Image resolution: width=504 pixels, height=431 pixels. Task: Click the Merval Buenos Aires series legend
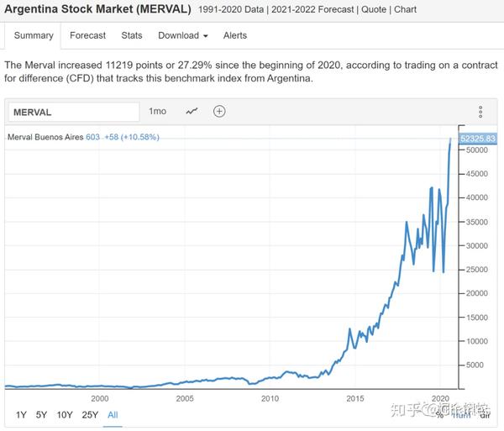coord(45,137)
